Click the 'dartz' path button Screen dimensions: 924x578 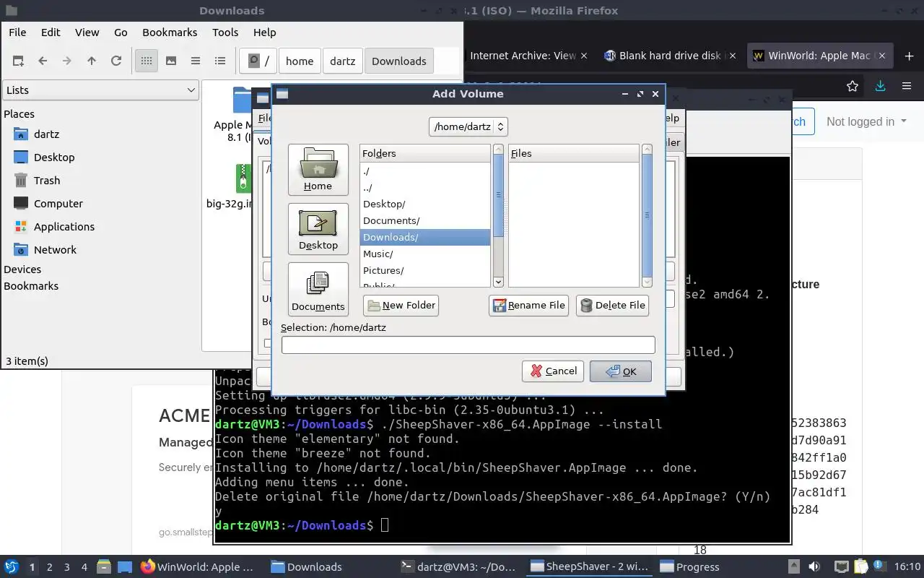tap(343, 61)
